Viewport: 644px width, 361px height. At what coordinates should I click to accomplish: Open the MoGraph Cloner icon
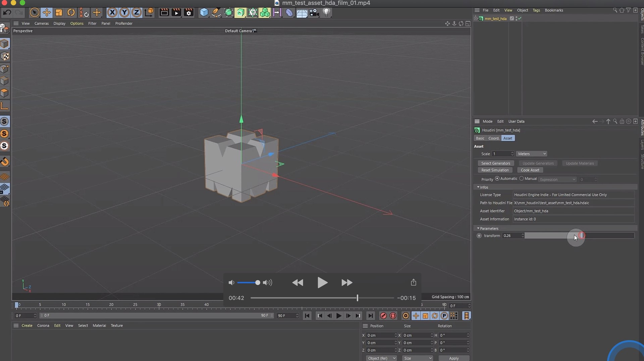click(265, 13)
